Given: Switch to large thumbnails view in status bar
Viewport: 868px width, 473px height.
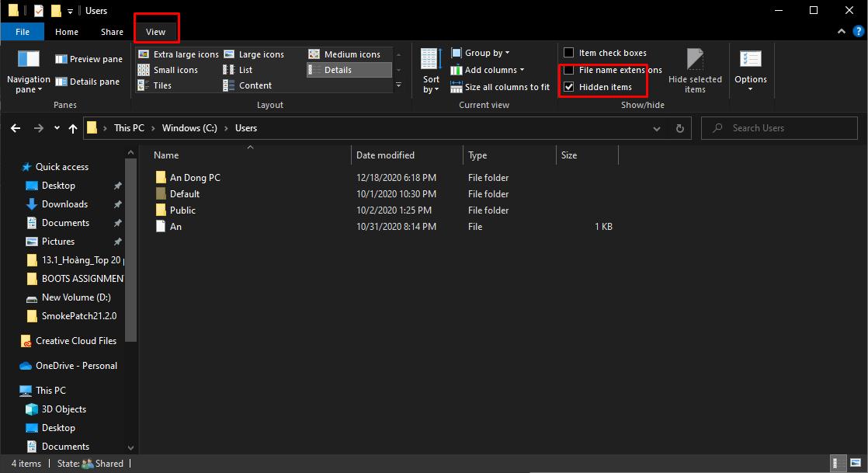Looking at the screenshot, I should 856,463.
